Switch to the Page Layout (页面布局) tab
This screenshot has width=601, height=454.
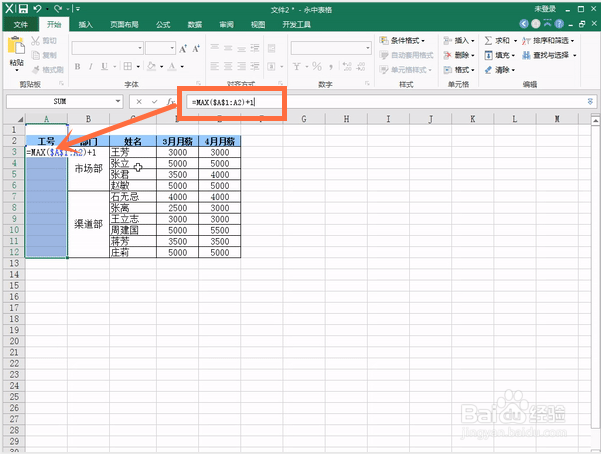pyautogui.click(x=124, y=25)
